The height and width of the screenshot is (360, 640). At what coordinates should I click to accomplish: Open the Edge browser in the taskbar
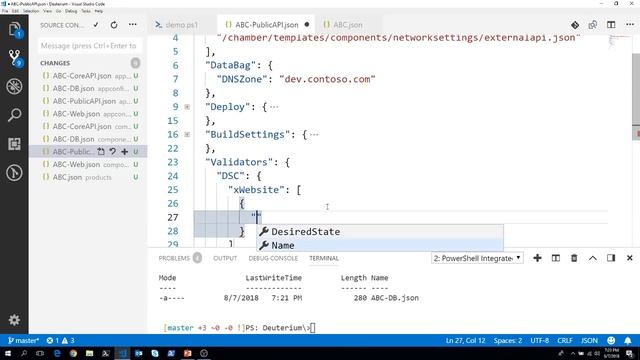[x=57, y=353]
